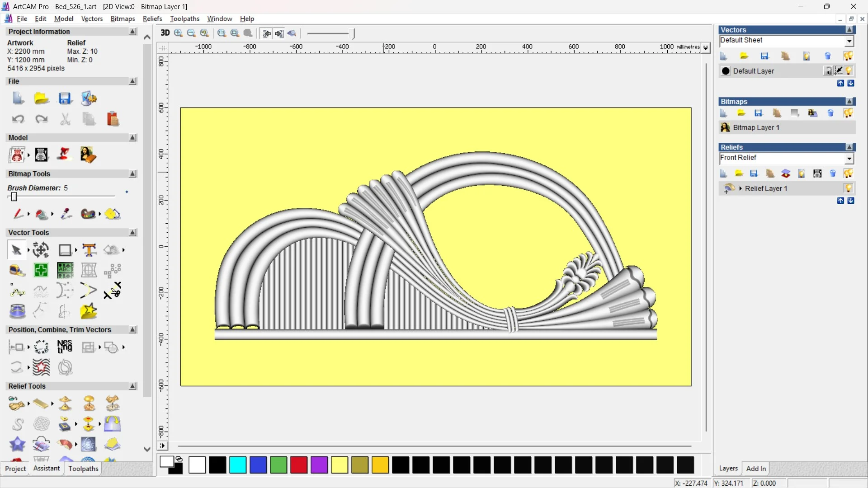Select the vector selection arrow tool

click(x=16, y=250)
